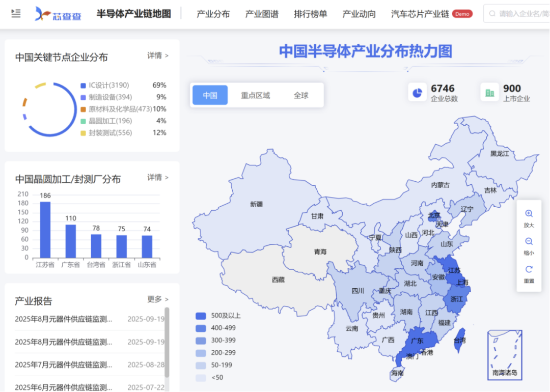550x392 pixels.
Task: Focus the 请输入企业名 search field
Action: pyautogui.click(x=516, y=14)
